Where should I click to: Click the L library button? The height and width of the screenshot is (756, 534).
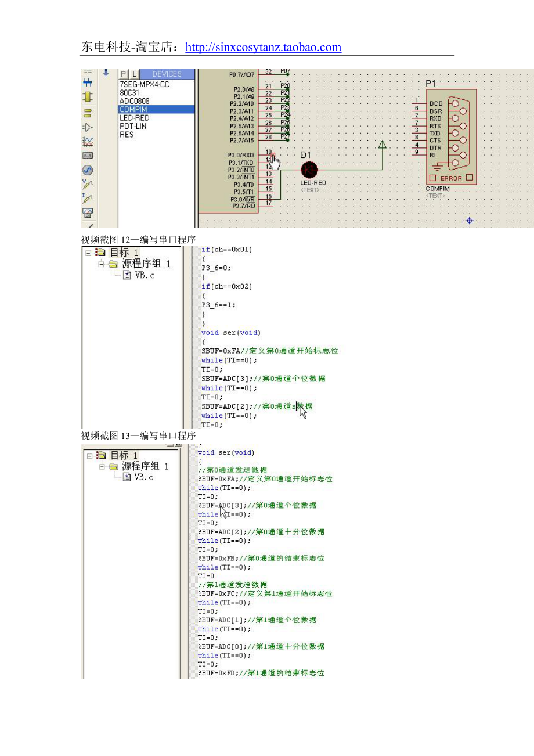133,74
